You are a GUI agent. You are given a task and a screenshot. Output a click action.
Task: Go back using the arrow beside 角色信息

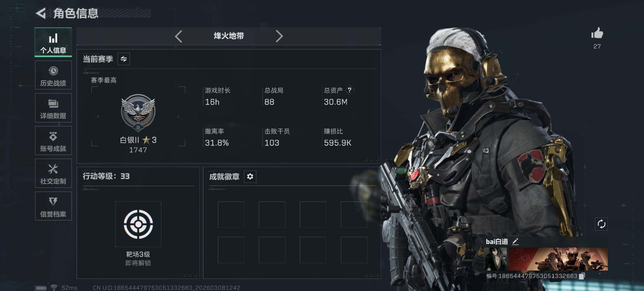click(41, 13)
